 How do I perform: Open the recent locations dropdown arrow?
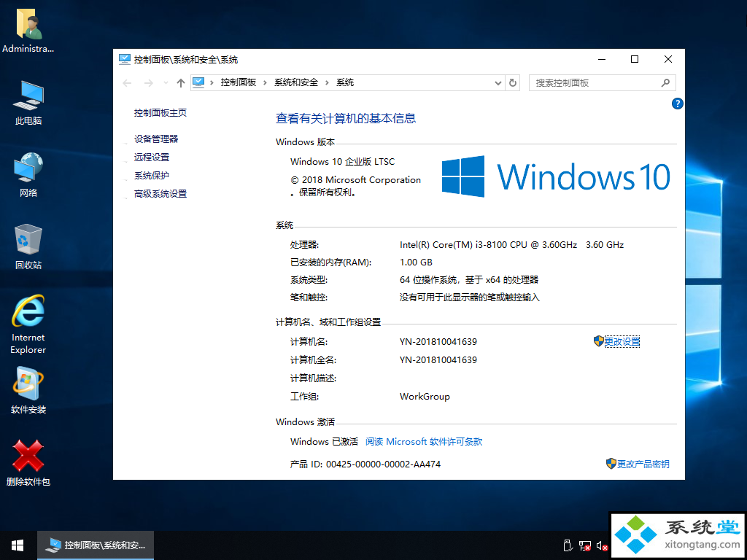(166, 83)
